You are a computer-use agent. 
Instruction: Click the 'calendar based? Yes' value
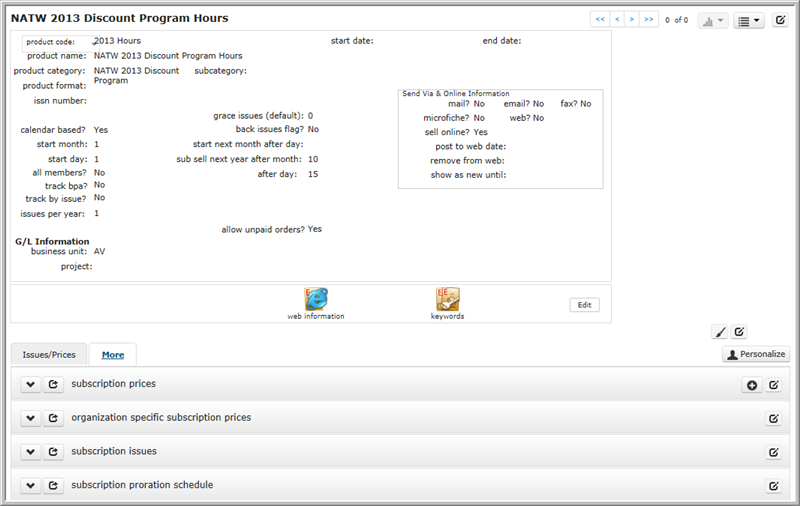pyautogui.click(x=101, y=130)
